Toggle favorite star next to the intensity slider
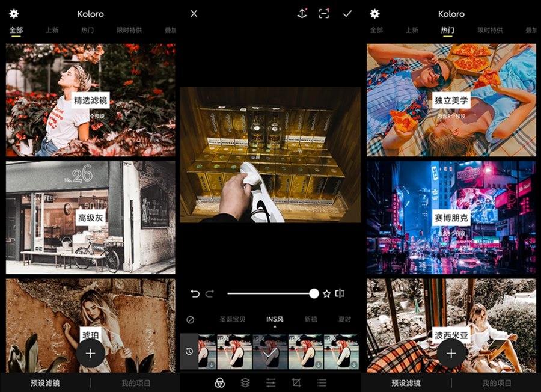Screen dimensions: 541x392 point(326,293)
